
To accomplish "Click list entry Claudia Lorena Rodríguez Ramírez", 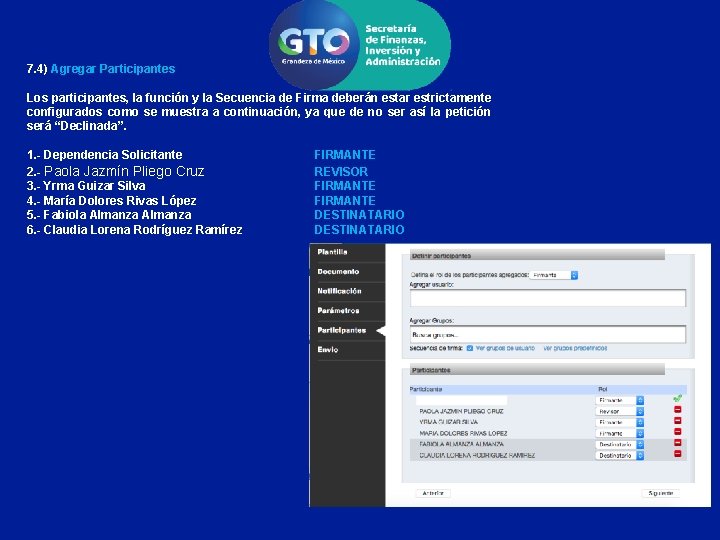I will [x=134, y=230].
